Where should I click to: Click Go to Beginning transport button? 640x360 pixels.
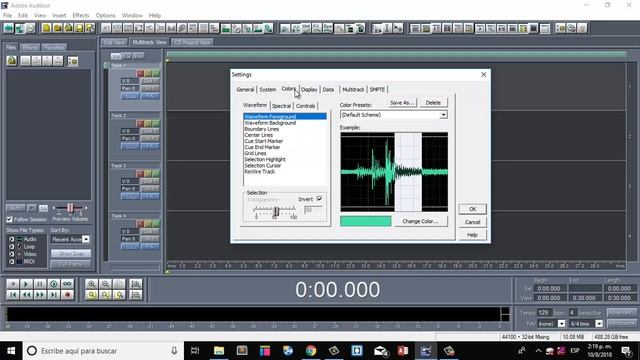tap(13, 295)
